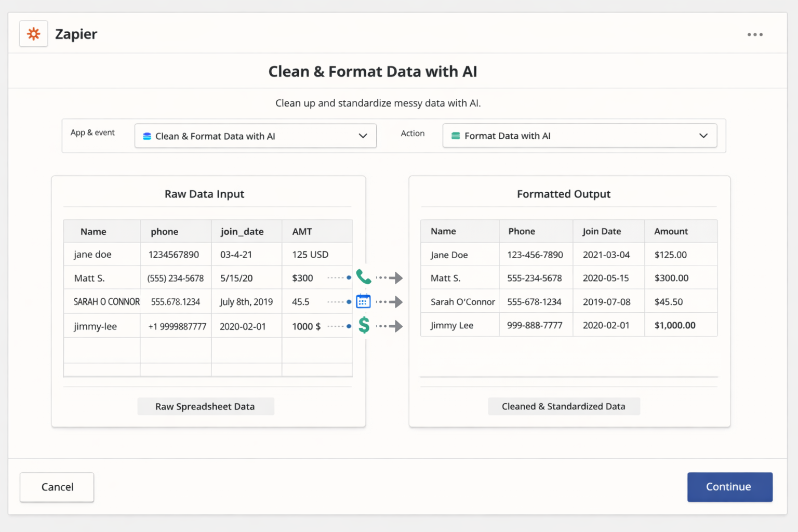This screenshot has height=532, width=798.
Task: Select output cell 'Jane Doe'
Action: pyautogui.click(x=460, y=255)
